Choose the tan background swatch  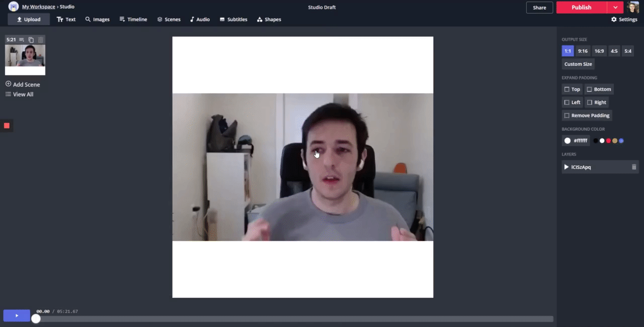pos(615,141)
